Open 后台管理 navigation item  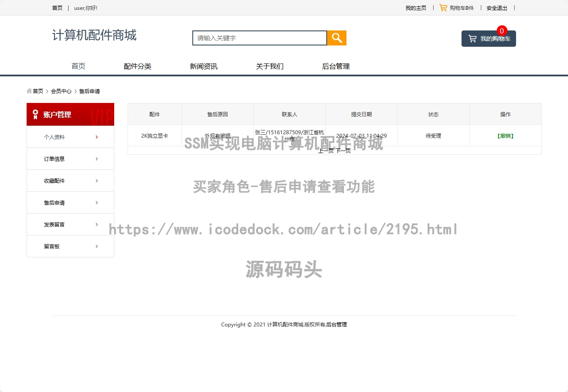[336, 66]
